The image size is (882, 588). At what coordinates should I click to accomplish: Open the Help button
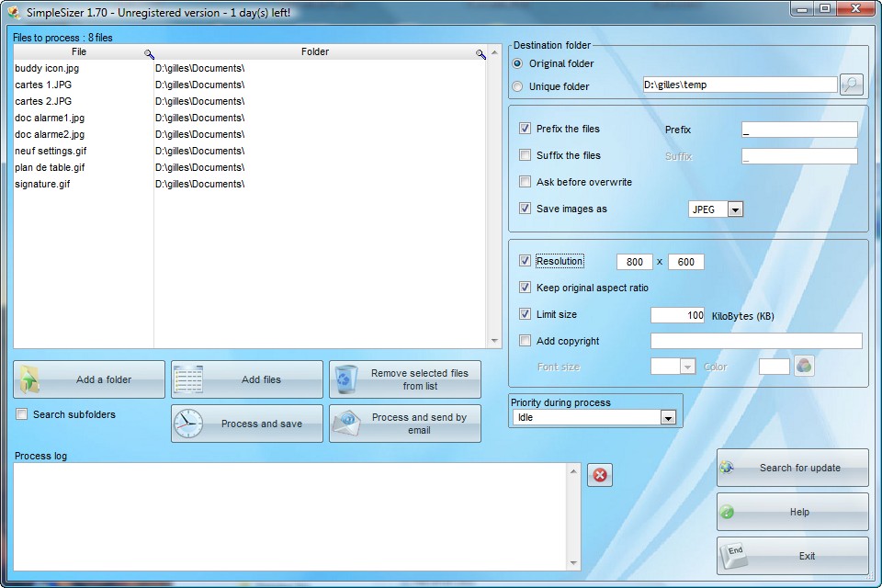pos(793,512)
